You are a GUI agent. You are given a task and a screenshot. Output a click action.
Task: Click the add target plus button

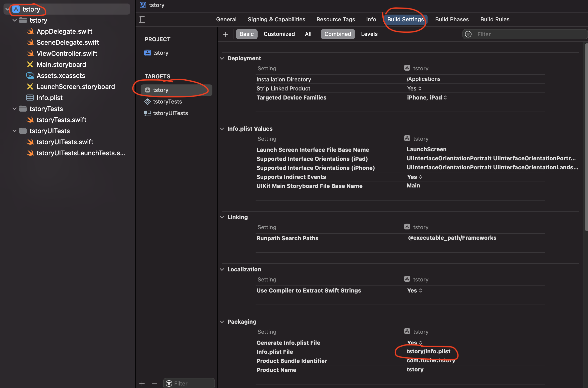[142, 383]
